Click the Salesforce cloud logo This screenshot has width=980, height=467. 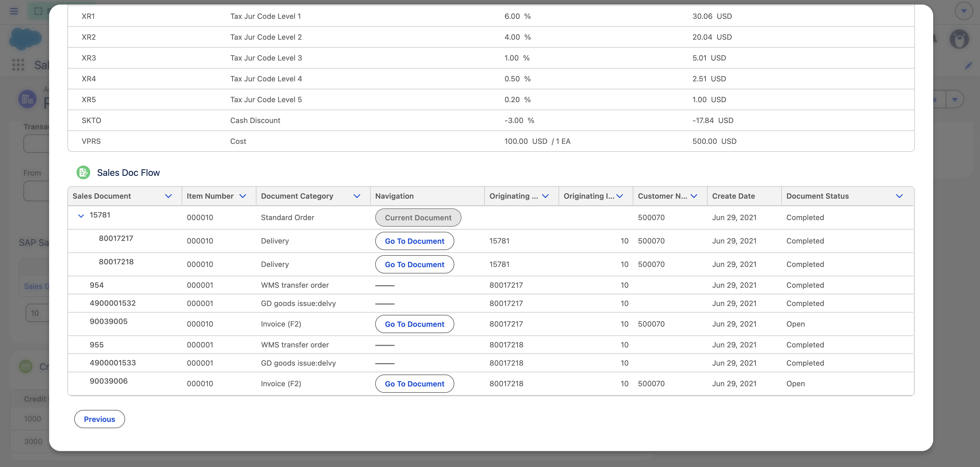(25, 39)
